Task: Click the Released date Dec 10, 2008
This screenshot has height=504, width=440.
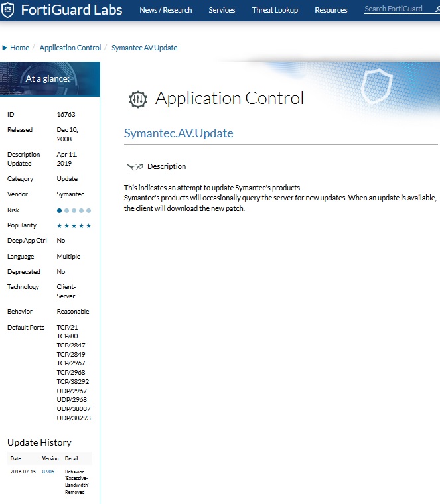Action: click(x=67, y=135)
